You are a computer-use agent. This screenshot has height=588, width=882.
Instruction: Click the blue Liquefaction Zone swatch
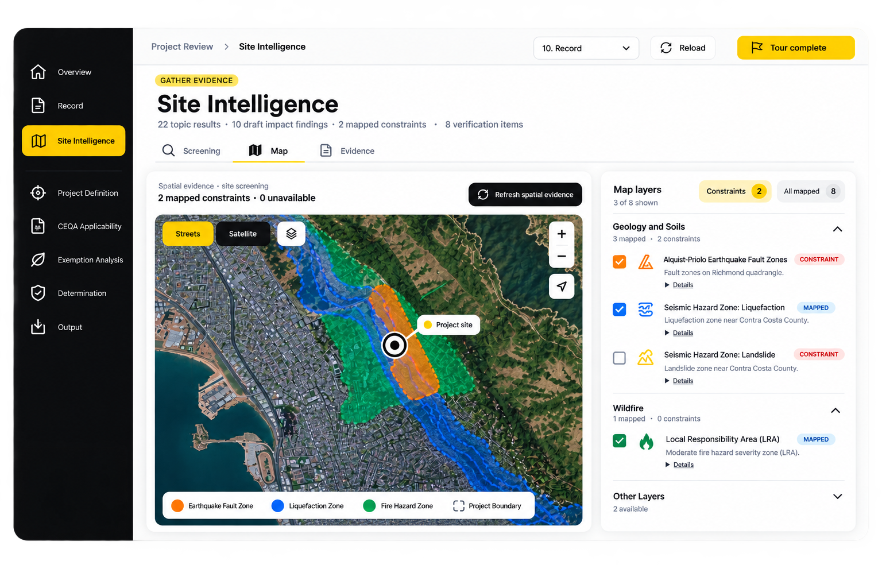[x=278, y=506]
